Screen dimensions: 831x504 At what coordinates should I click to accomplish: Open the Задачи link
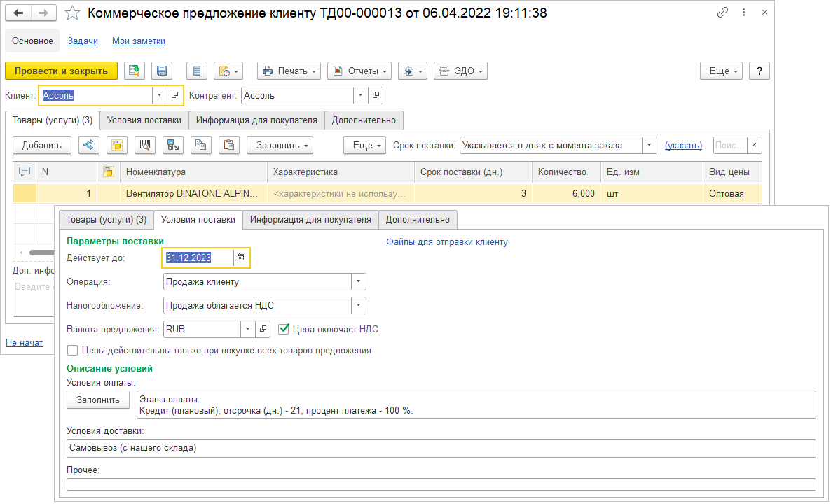[83, 41]
